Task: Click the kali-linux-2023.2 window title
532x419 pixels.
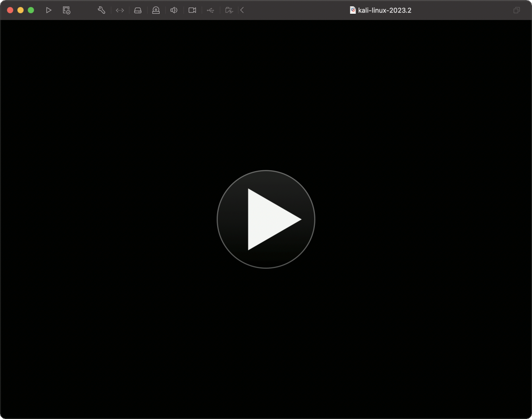Action: pyautogui.click(x=384, y=10)
